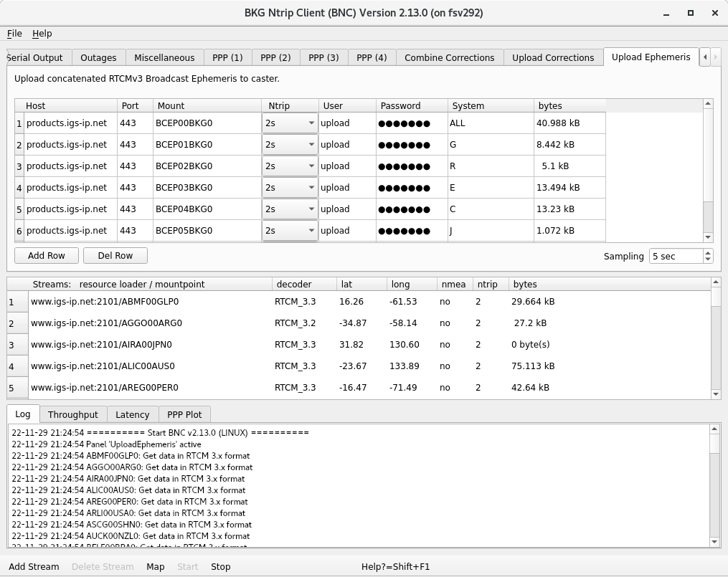Screen dimensions: 728x577
Task: Decrease the Sampling value using down arrow
Action: (708, 259)
